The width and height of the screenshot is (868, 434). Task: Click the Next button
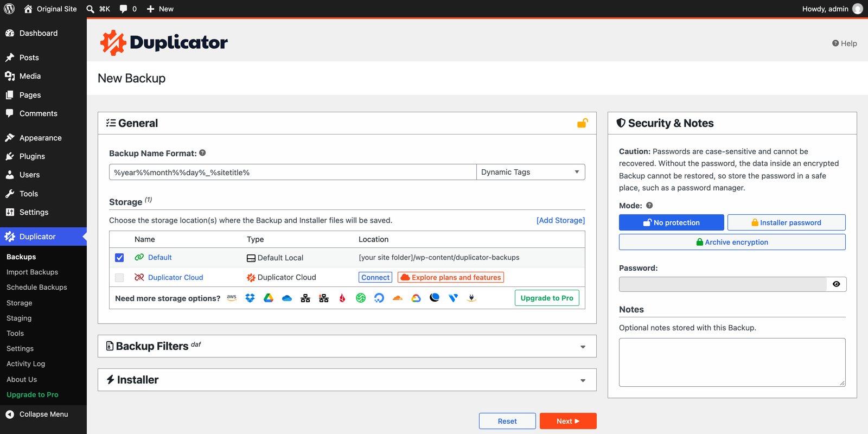pos(568,421)
